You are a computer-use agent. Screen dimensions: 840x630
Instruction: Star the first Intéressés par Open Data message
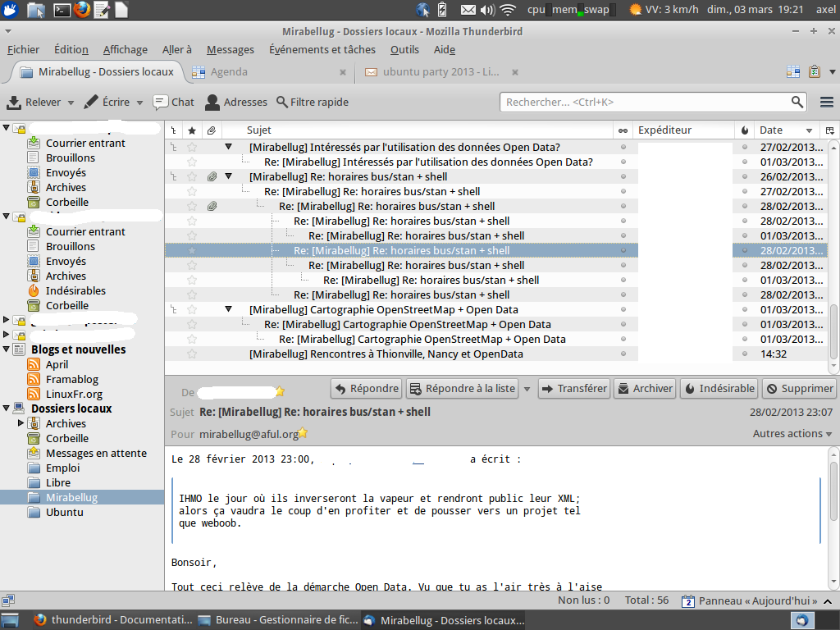[192, 147]
